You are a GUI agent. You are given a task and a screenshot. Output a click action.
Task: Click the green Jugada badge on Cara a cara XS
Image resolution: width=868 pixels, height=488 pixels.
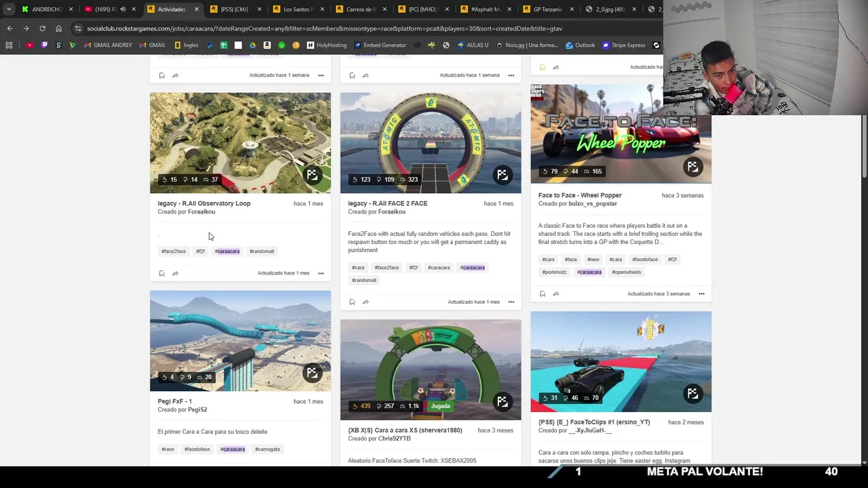[440, 406]
